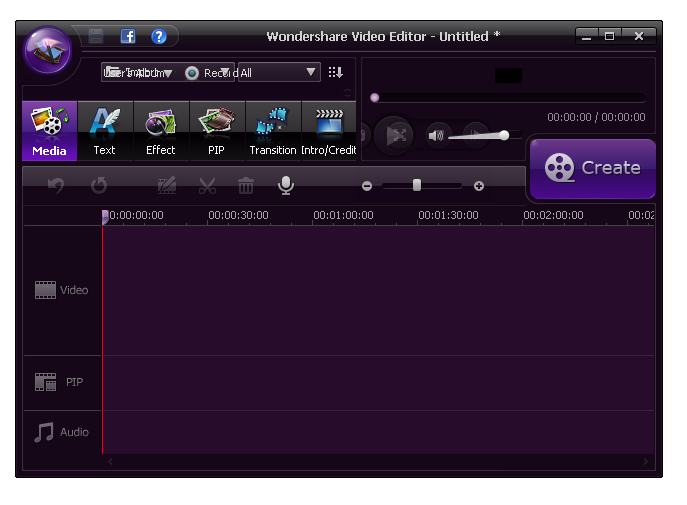Screen dimensions: 687x505
Task: Click the timeline playhead marker
Action: [105, 217]
